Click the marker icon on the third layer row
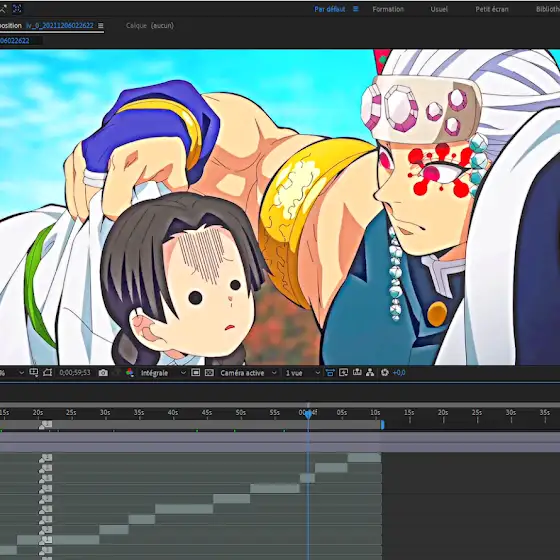Viewport: 560px width, 560px height. pos(46,479)
